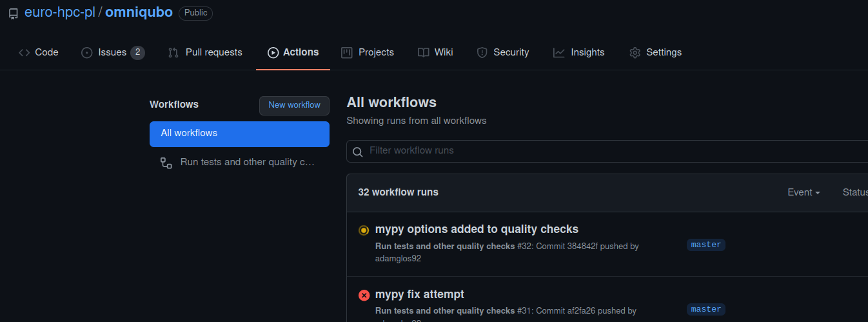This screenshot has width=868, height=322.
Task: Open the adamglos92 user link
Action: (x=398, y=258)
